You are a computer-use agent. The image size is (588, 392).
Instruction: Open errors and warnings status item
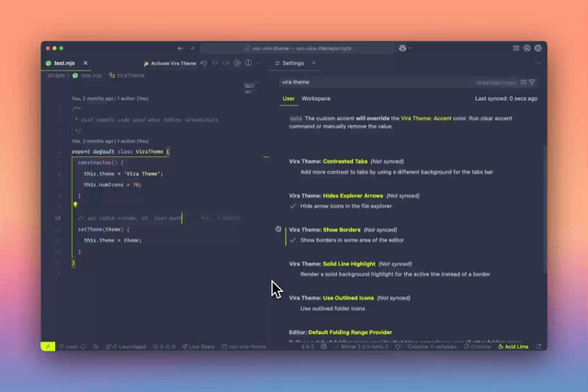click(x=164, y=347)
